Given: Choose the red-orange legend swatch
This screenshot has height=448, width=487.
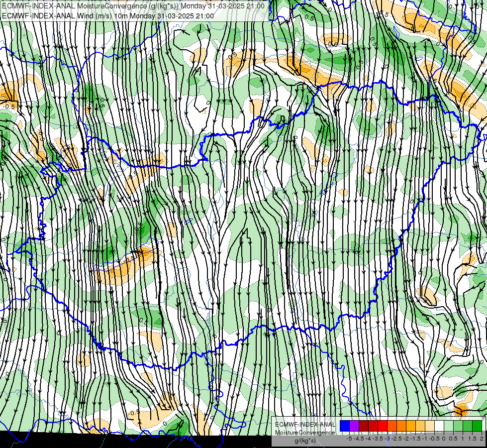Looking at the screenshot, I should (x=392, y=426).
